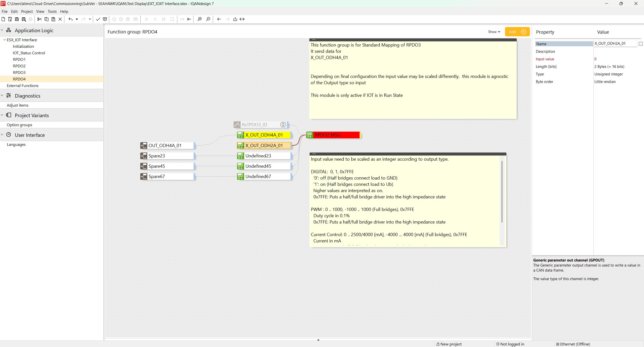Cut the selection with the scissors icon
Screen dimensions: 644x347
[39, 19]
